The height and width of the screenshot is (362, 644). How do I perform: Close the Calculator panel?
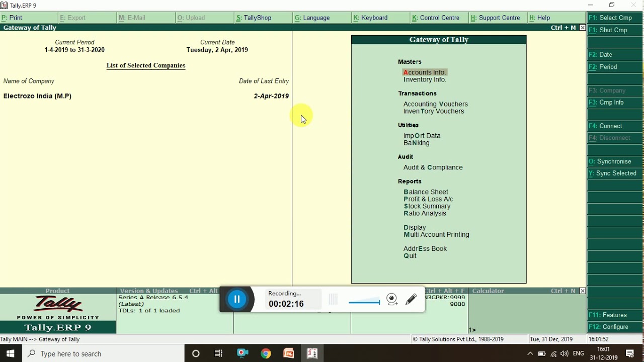coord(583,291)
